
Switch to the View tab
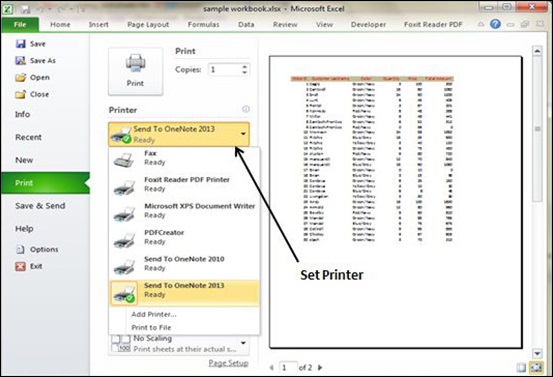coord(324,24)
